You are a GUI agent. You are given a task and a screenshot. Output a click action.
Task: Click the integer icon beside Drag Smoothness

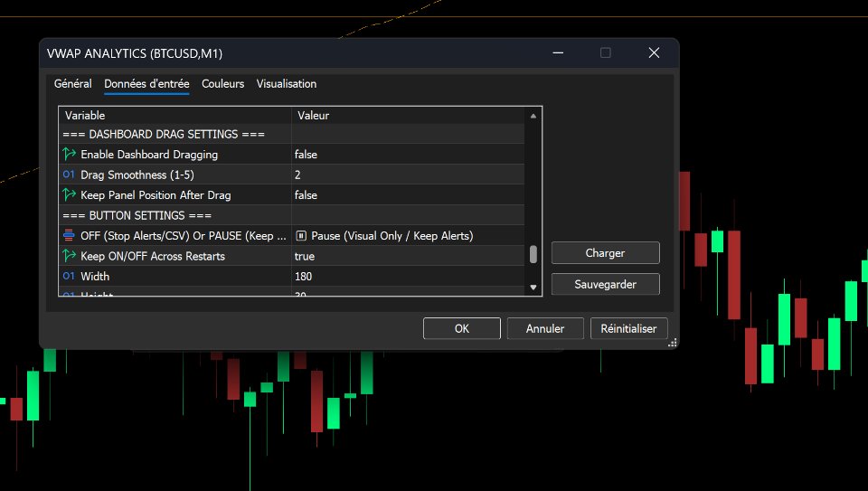tap(69, 175)
